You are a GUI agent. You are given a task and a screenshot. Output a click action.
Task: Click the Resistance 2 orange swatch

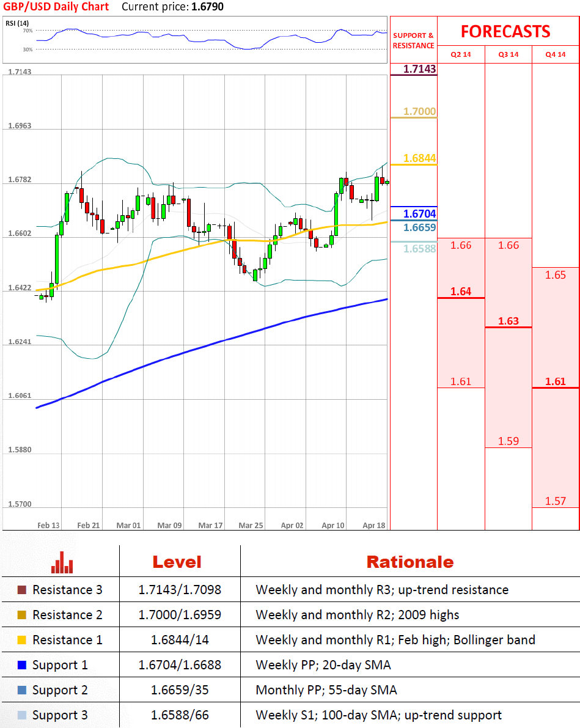tap(22, 615)
